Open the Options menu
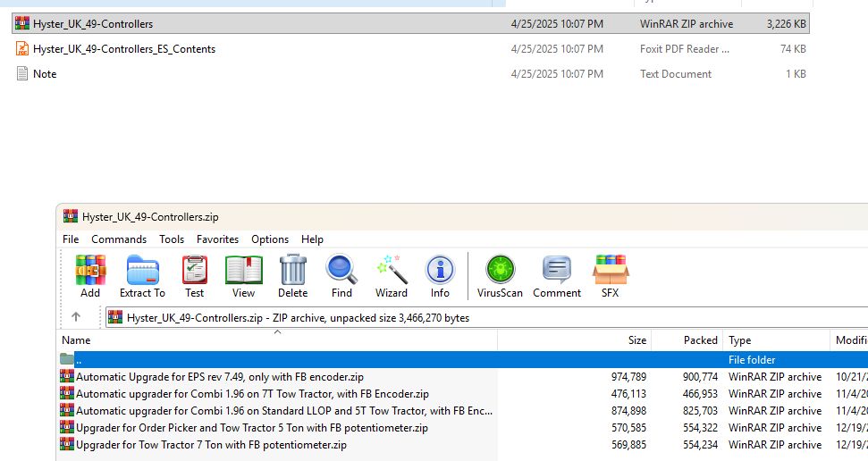 [270, 239]
